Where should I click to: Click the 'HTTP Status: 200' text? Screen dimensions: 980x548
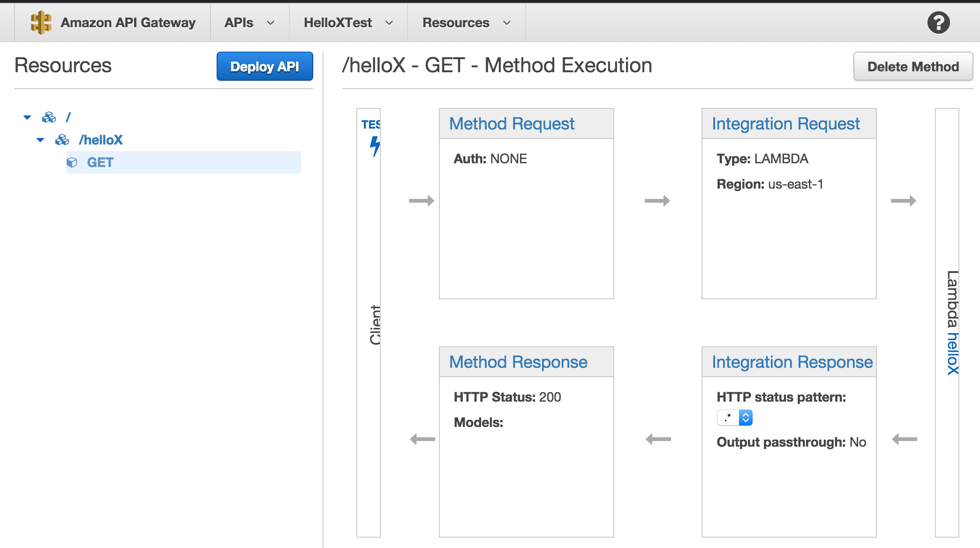(x=507, y=397)
